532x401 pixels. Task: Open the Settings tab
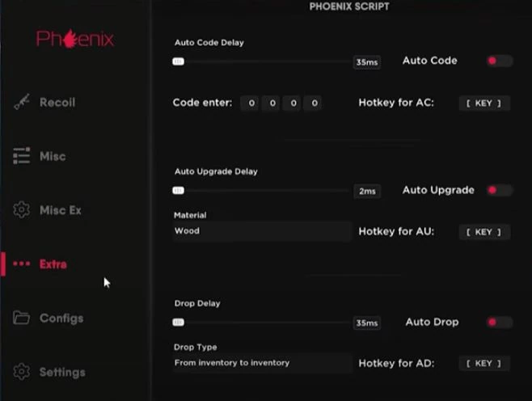[x=62, y=372]
